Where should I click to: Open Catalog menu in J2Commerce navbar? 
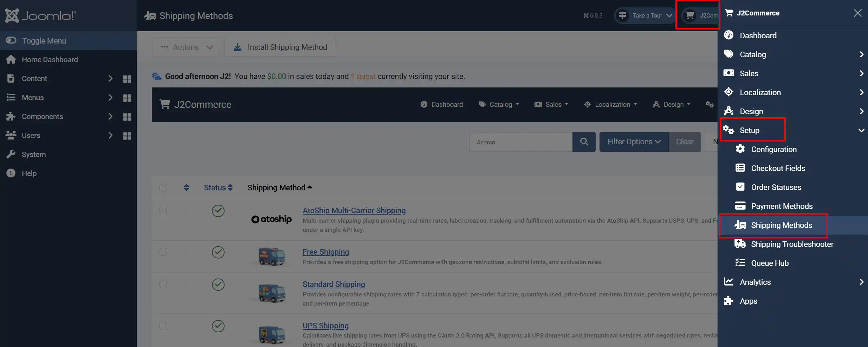click(499, 104)
